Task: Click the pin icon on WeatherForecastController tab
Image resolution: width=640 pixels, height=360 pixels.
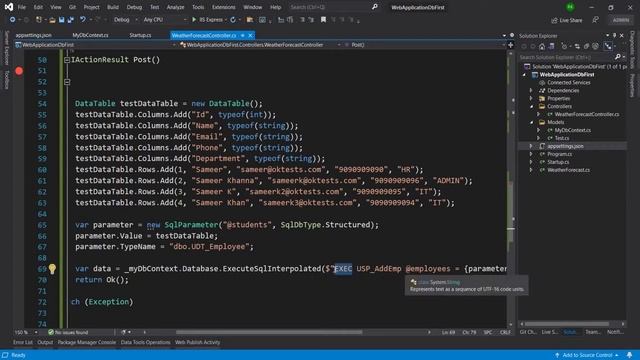Action: (242, 36)
